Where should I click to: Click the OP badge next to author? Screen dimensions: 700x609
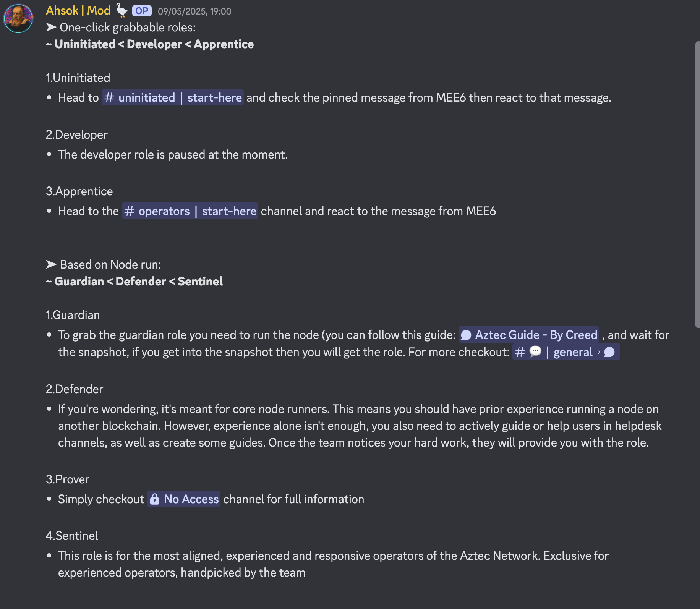point(142,11)
